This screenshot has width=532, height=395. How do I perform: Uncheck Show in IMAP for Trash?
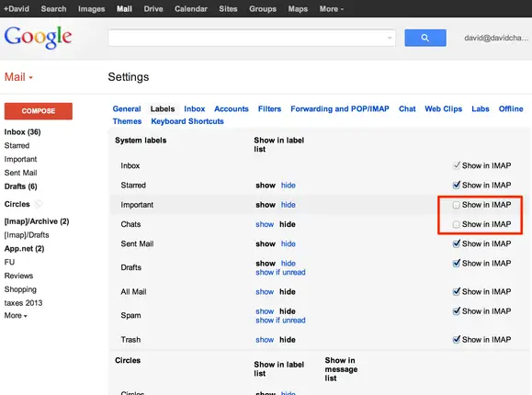pos(457,339)
